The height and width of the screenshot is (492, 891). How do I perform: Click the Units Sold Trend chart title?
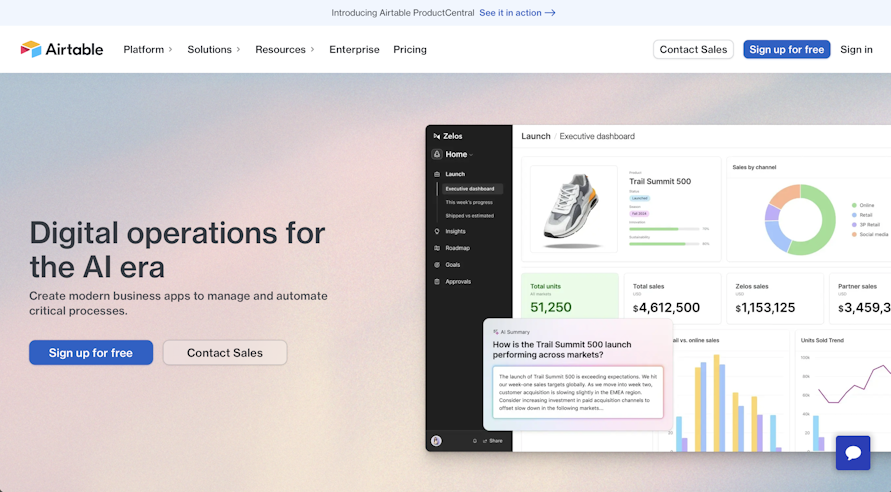pyautogui.click(x=822, y=340)
